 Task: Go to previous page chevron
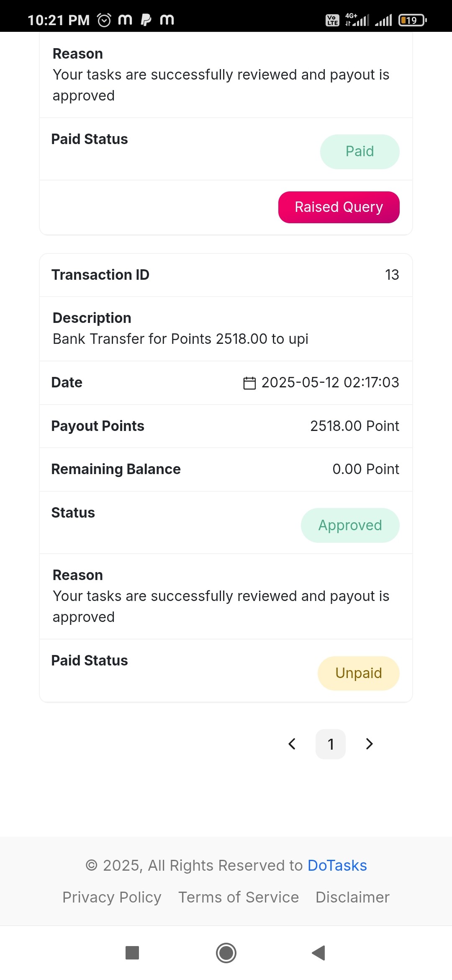(292, 744)
